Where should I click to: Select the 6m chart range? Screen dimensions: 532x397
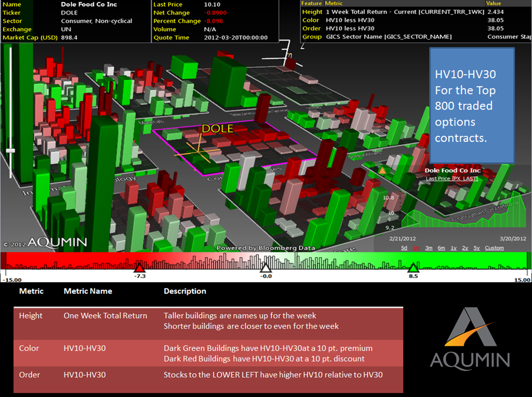point(441,248)
